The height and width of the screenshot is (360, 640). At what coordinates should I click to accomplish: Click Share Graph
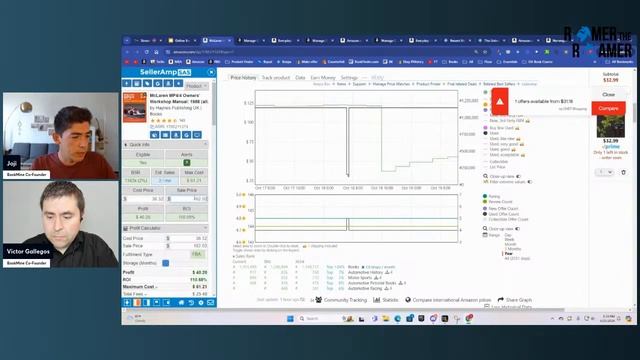515,300
